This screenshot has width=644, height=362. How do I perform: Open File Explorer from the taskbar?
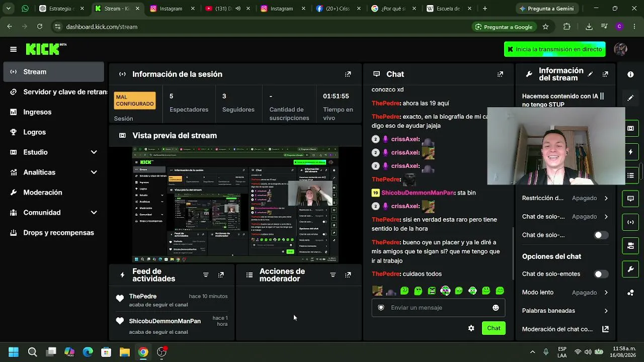(x=125, y=352)
